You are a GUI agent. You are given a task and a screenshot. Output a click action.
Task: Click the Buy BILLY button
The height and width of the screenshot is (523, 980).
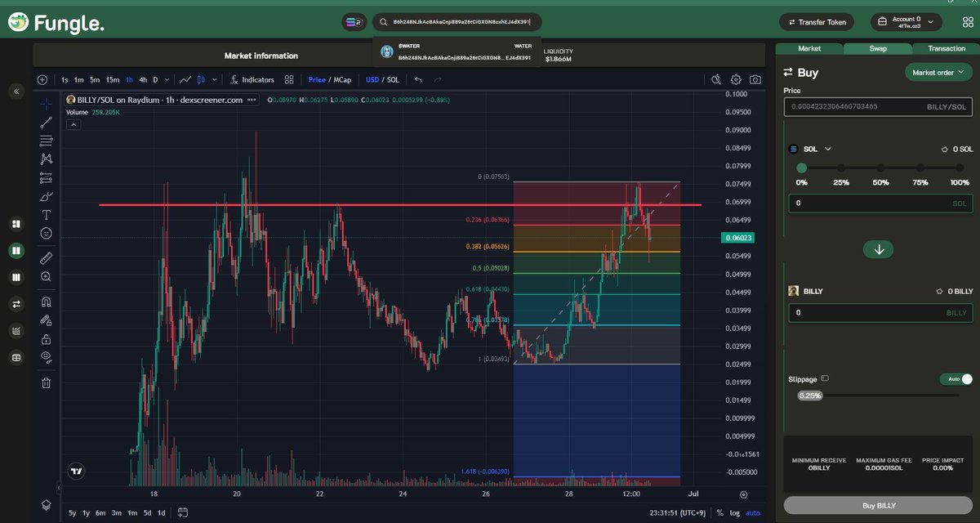[879, 505]
